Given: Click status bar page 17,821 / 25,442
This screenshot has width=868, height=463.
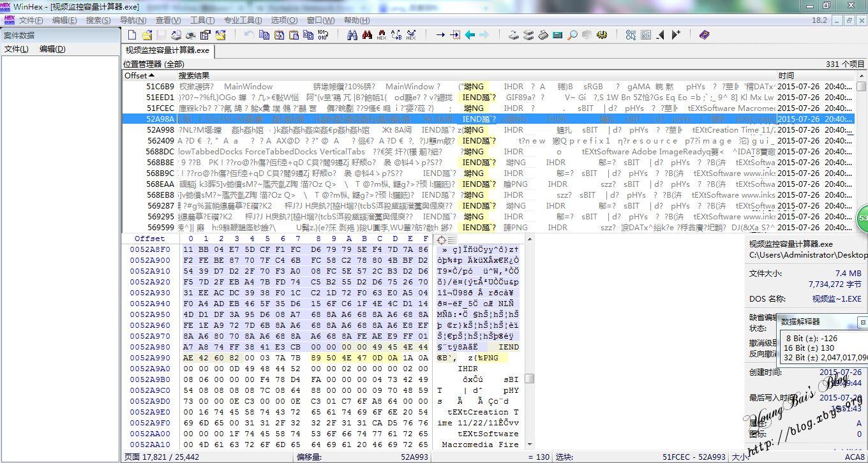Looking at the screenshot, I should tap(162, 457).
